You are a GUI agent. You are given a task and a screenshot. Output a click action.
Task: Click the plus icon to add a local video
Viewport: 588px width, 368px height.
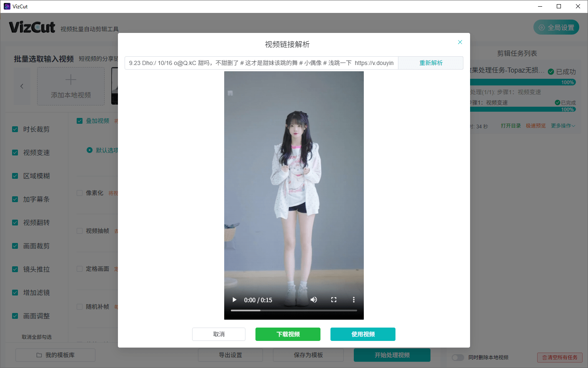pos(71,80)
